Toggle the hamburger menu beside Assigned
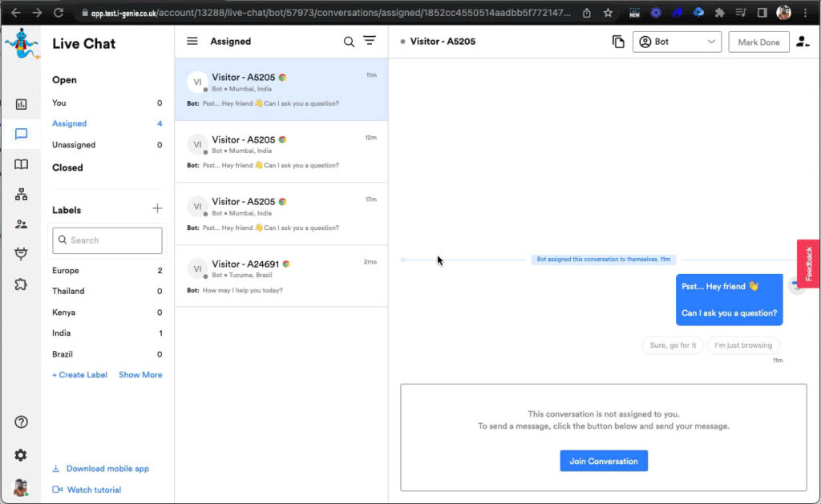Image resolution: width=821 pixels, height=504 pixels. [192, 42]
